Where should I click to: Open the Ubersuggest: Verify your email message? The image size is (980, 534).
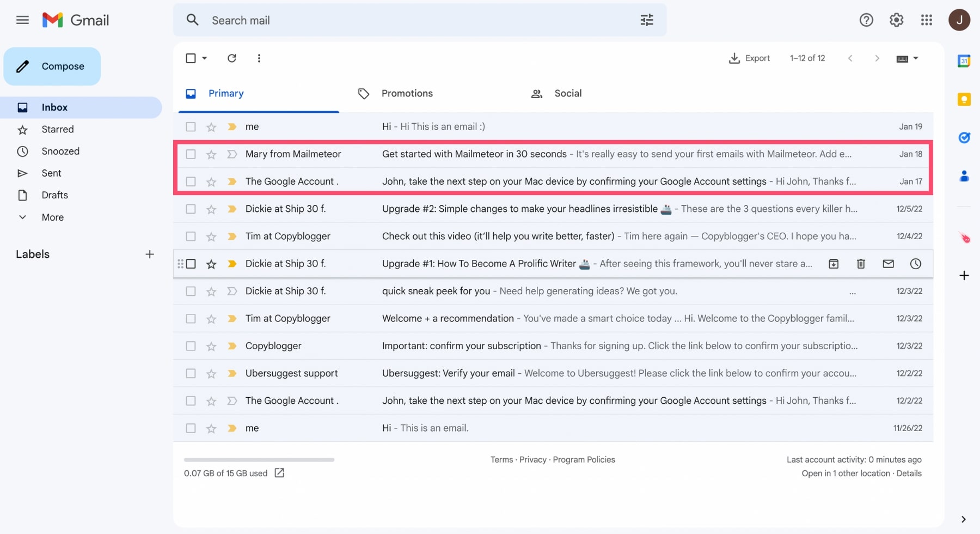click(x=553, y=373)
